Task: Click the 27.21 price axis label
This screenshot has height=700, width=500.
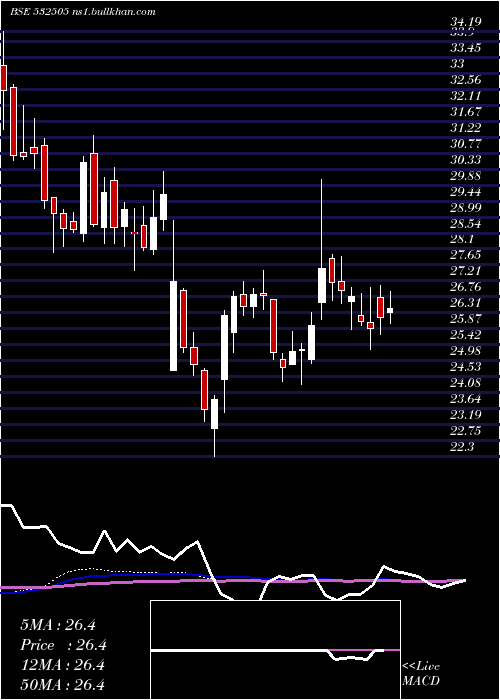Action: click(466, 271)
